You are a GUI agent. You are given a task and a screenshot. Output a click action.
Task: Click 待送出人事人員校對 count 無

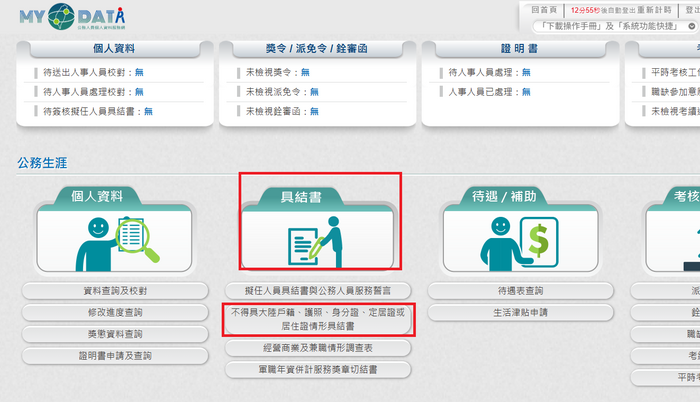[x=139, y=72]
